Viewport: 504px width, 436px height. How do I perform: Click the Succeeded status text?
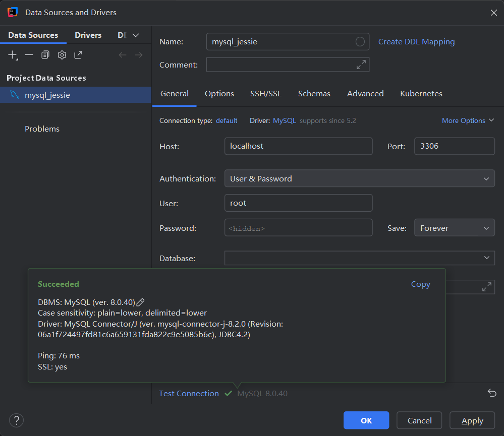59,284
